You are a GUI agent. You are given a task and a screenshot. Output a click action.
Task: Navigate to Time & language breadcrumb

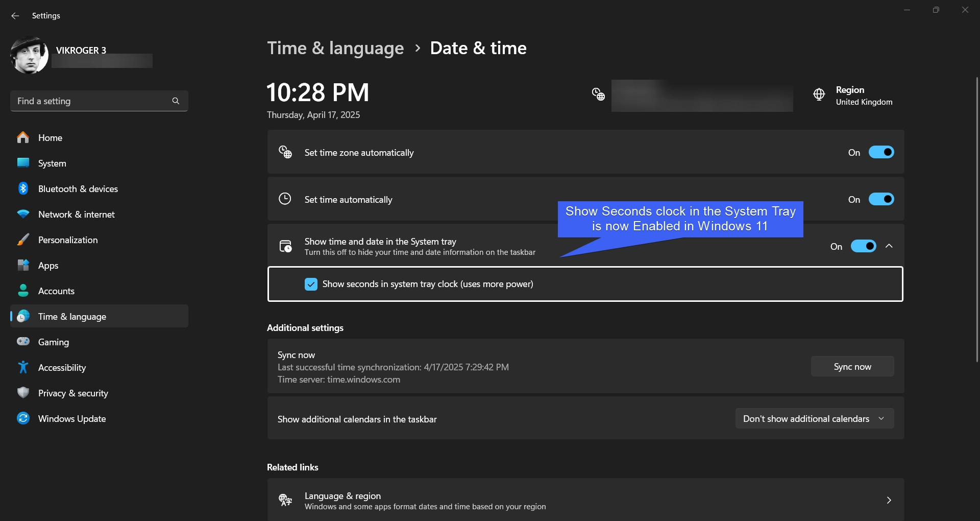click(335, 48)
